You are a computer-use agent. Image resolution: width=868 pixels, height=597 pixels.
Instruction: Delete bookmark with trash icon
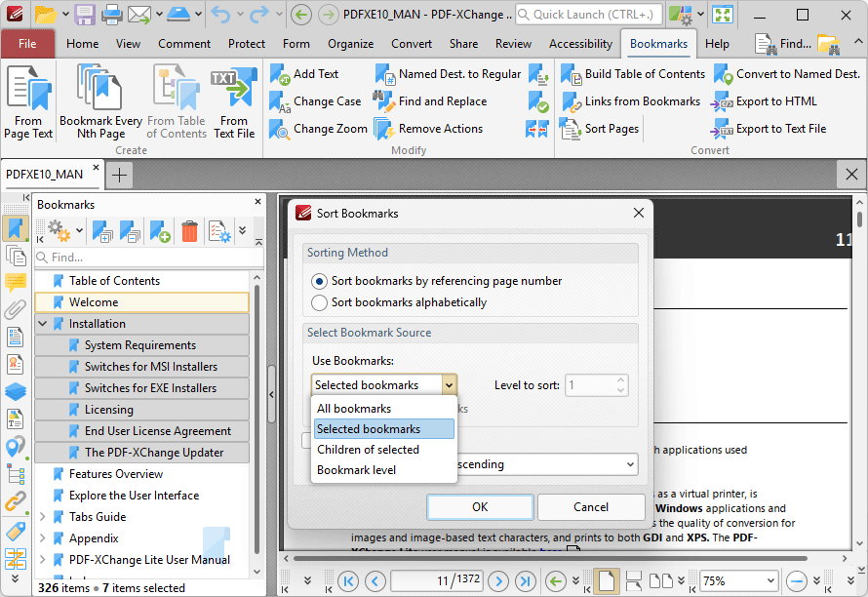coord(189,231)
